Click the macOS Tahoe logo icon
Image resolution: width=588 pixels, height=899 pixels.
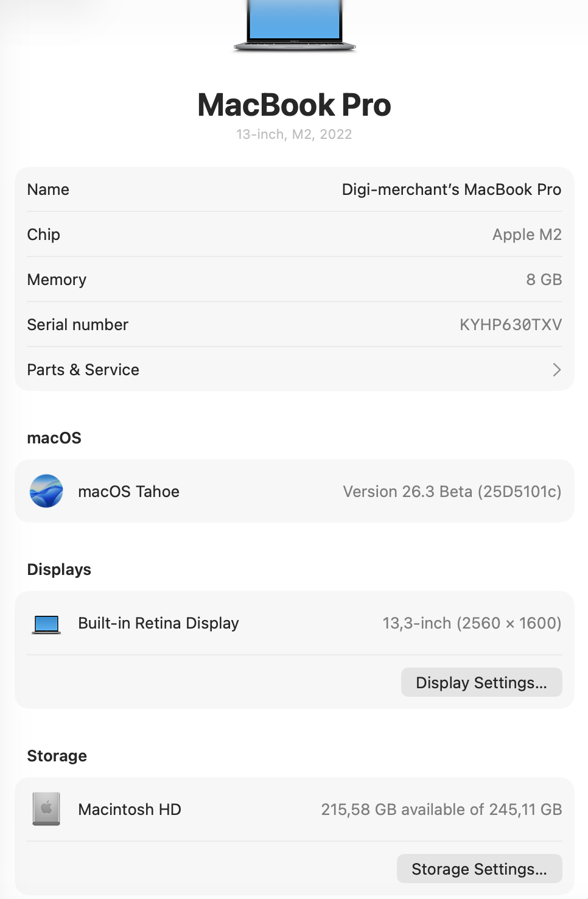click(x=46, y=491)
